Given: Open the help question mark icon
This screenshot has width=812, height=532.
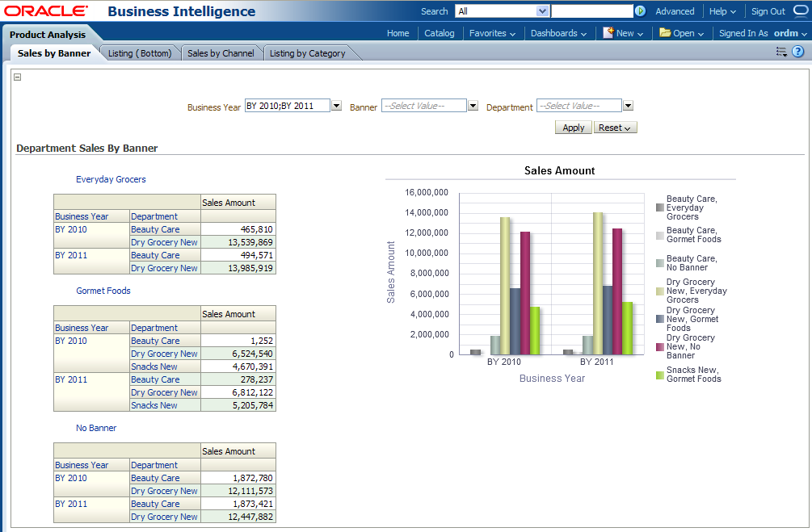Looking at the screenshot, I should point(797,52).
